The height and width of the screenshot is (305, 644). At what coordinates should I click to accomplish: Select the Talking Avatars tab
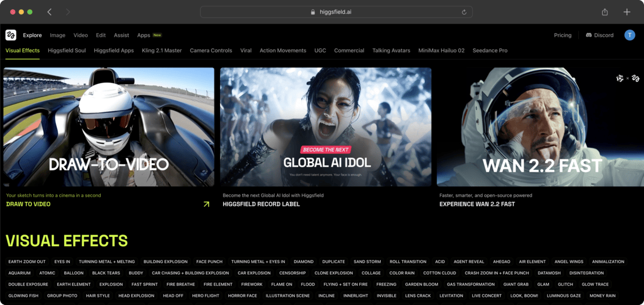tap(391, 51)
